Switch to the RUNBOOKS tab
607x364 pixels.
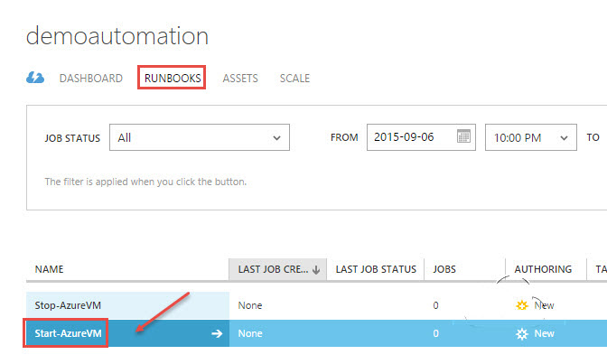(x=173, y=79)
